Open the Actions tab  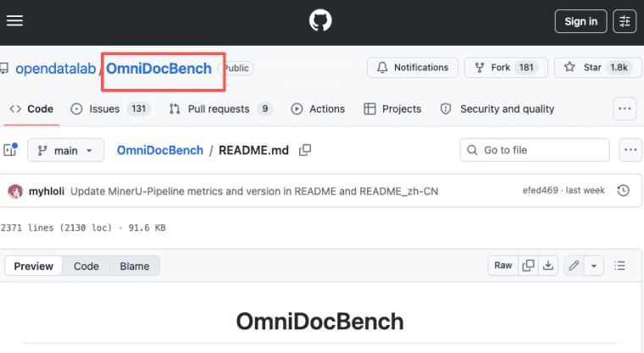coord(318,109)
